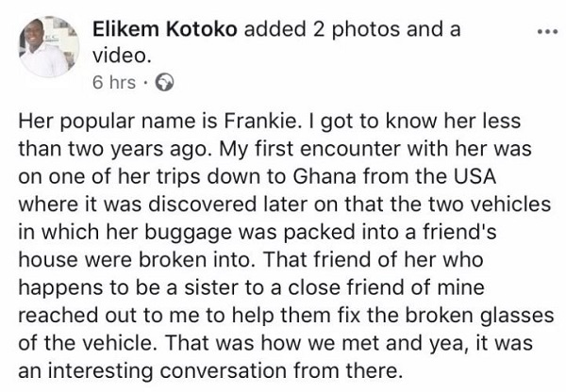Click the phrase 'broken glasses' in the post

click(480, 315)
